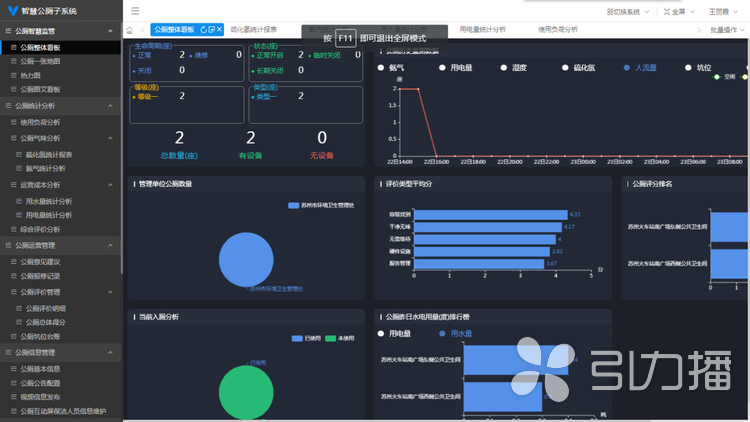The width and height of the screenshot is (750, 422).
Task: Select the 用电量 radio in history chart
Action: (441, 68)
